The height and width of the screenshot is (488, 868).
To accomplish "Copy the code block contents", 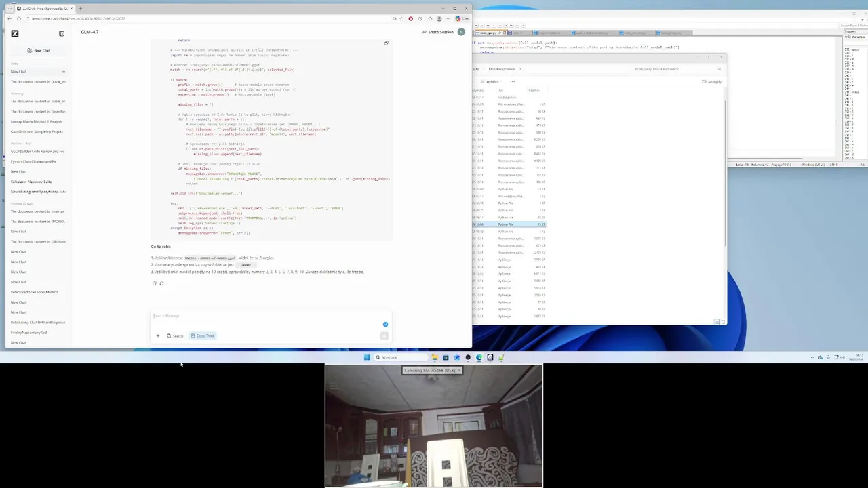I will tap(386, 43).
